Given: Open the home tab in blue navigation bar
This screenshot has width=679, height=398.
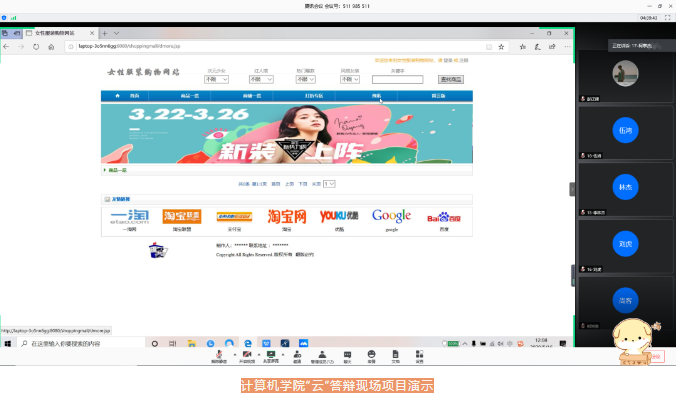Looking at the screenshot, I should 125,96.
